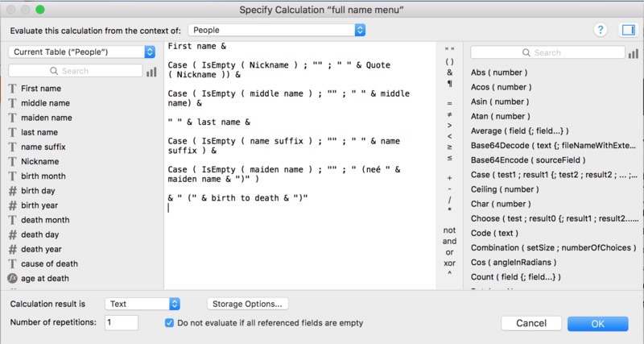
Task: Insert the minus operator
Action: 449,189
